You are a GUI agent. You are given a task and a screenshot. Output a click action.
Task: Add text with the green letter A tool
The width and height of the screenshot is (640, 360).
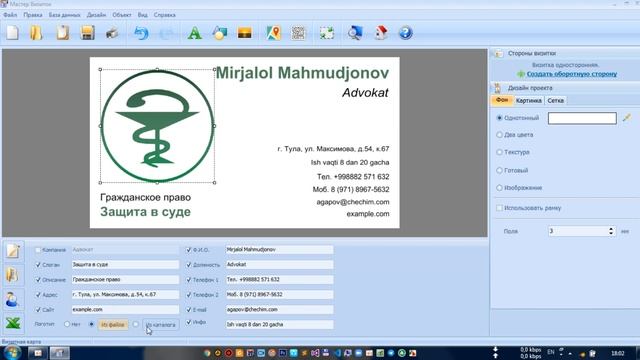[x=195, y=33]
